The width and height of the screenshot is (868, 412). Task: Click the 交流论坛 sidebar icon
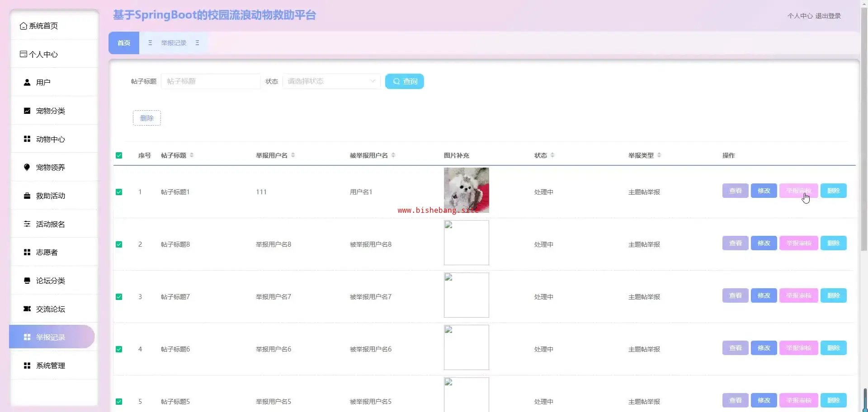pyautogui.click(x=27, y=309)
